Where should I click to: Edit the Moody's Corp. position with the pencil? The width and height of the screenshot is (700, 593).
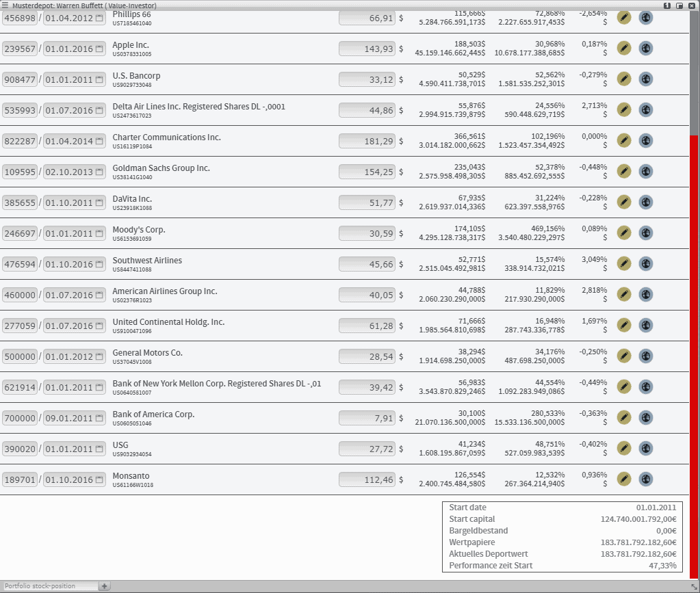(623, 233)
